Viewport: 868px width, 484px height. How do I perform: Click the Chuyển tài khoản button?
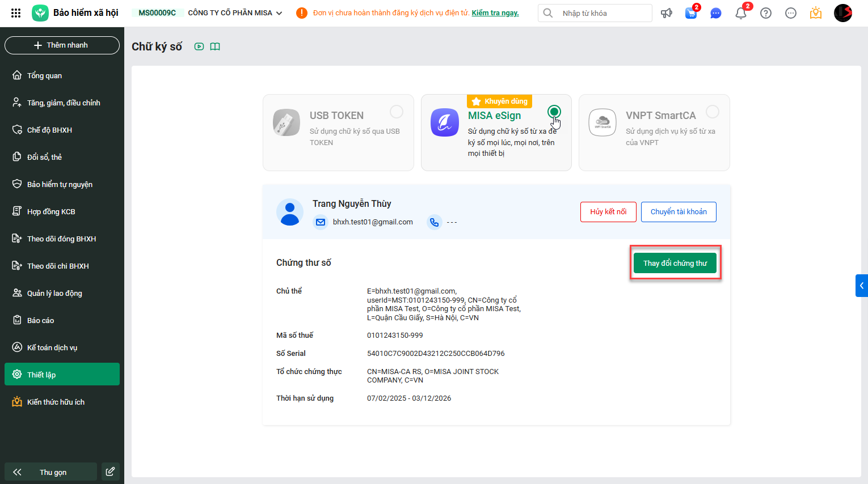click(x=679, y=212)
